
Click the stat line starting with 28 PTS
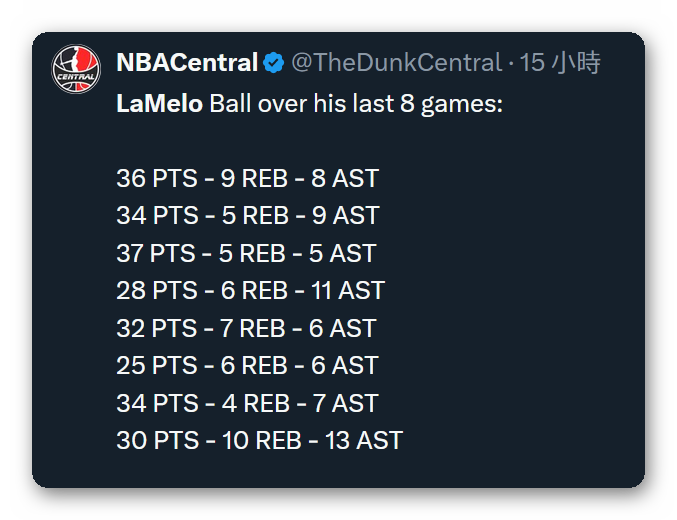tap(250, 291)
